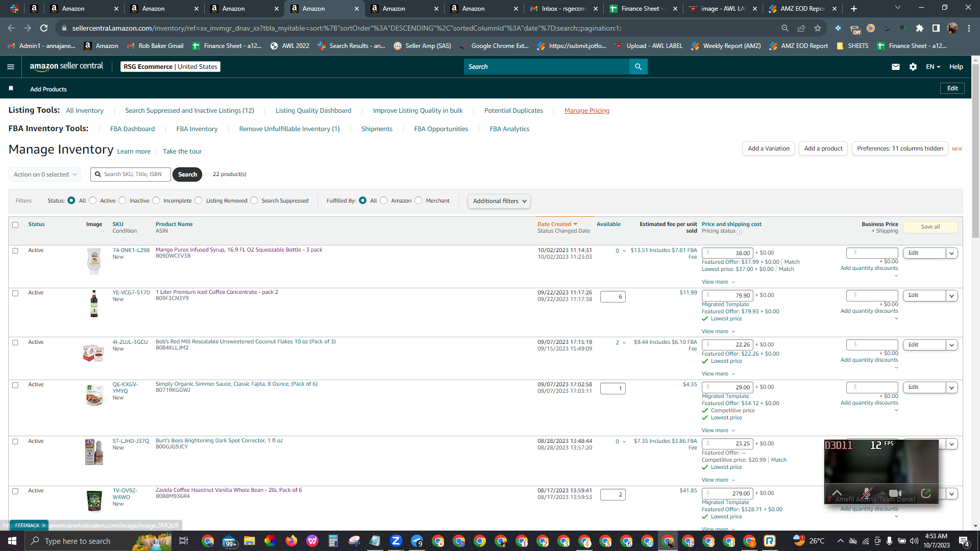Expand View more under Coconut Flakes pricing
Screen dimensions: 980x551
[718, 374]
